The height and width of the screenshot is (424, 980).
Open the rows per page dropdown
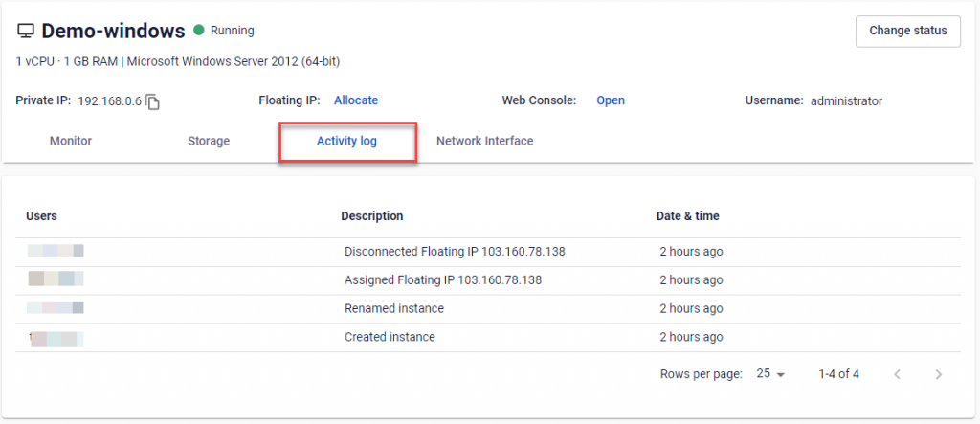pos(770,374)
